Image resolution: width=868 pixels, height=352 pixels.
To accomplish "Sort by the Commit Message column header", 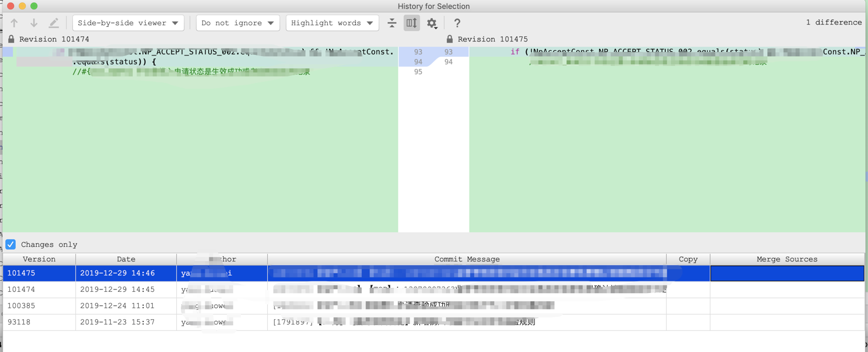I will pyautogui.click(x=467, y=259).
